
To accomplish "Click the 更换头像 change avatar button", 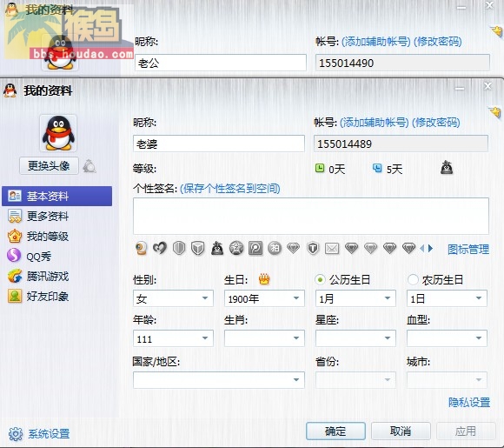I will click(49, 166).
